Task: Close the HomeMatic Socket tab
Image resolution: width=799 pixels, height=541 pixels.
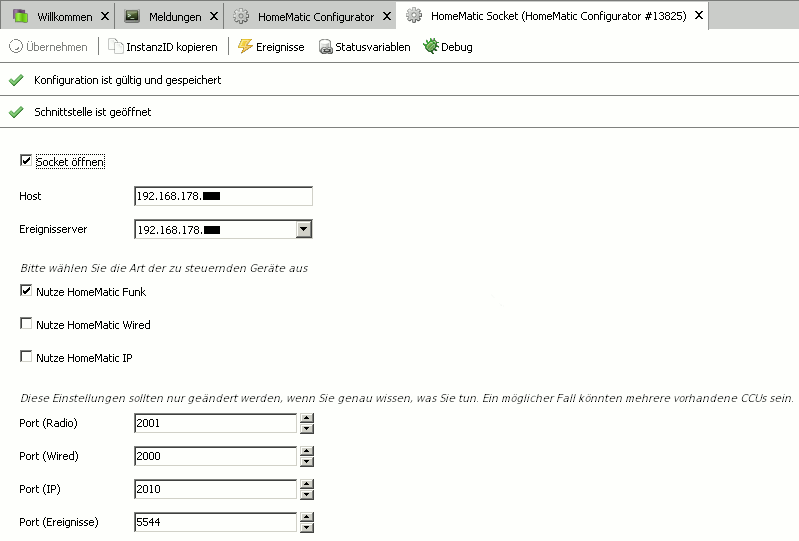Action: pyautogui.click(x=699, y=15)
